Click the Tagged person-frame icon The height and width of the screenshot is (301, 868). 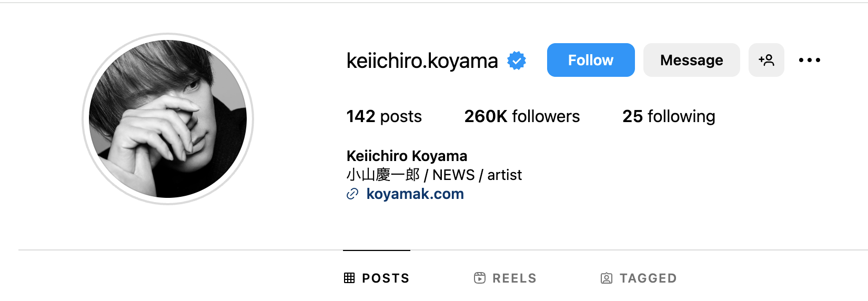point(607,278)
